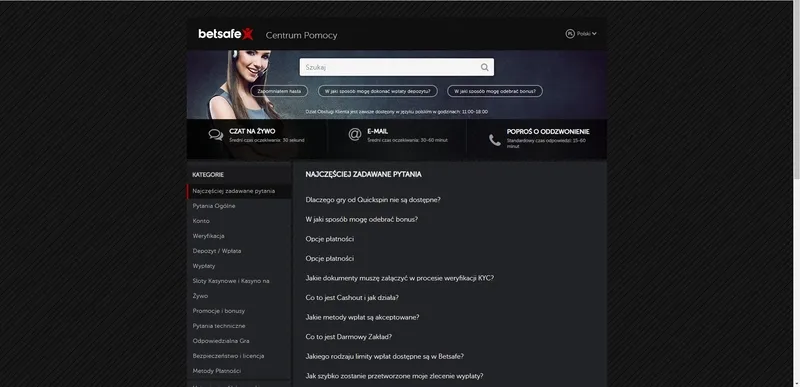Click the Centrum Pomocy header title
The image size is (800, 387).
302,35
